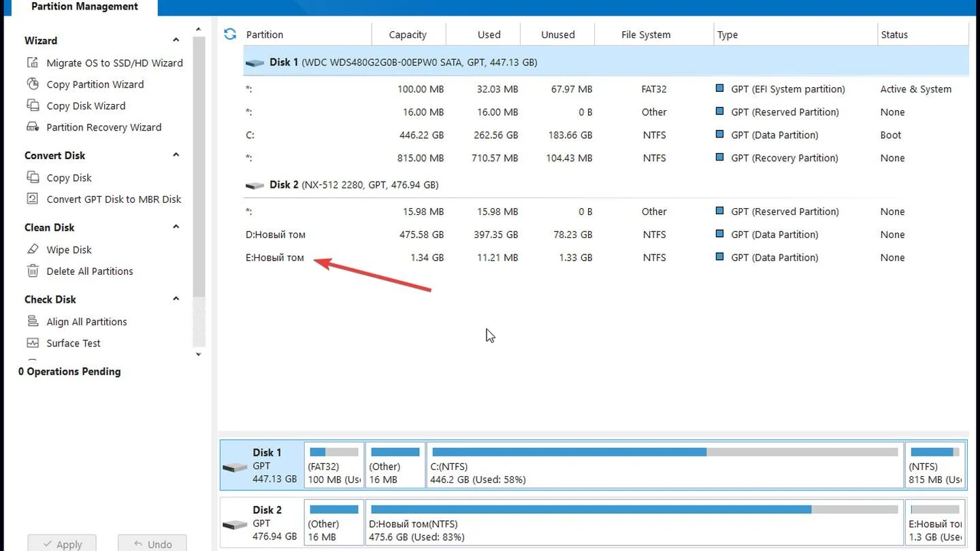Select the FAT32 100 MB block in disk map
Image resolution: width=980 pixels, height=551 pixels.
(334, 465)
